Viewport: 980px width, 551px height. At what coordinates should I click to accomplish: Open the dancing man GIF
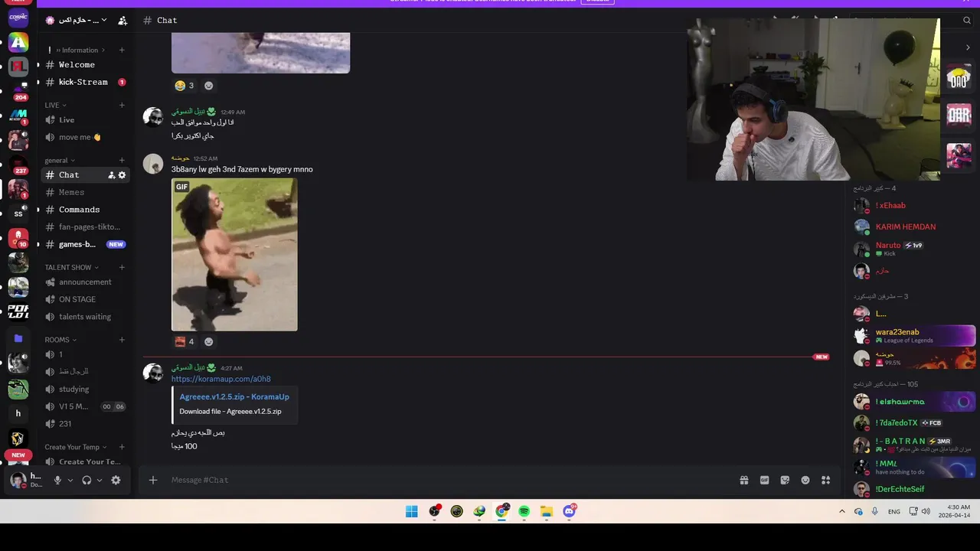point(234,255)
